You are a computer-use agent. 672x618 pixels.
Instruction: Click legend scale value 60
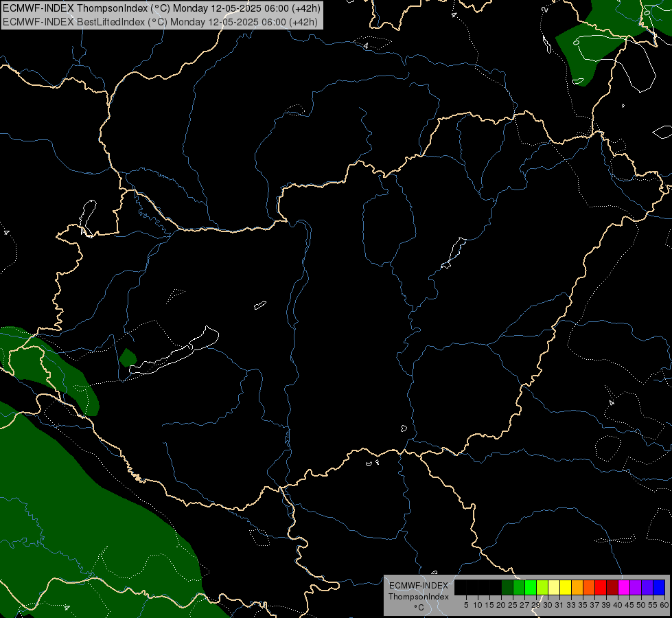click(x=664, y=605)
